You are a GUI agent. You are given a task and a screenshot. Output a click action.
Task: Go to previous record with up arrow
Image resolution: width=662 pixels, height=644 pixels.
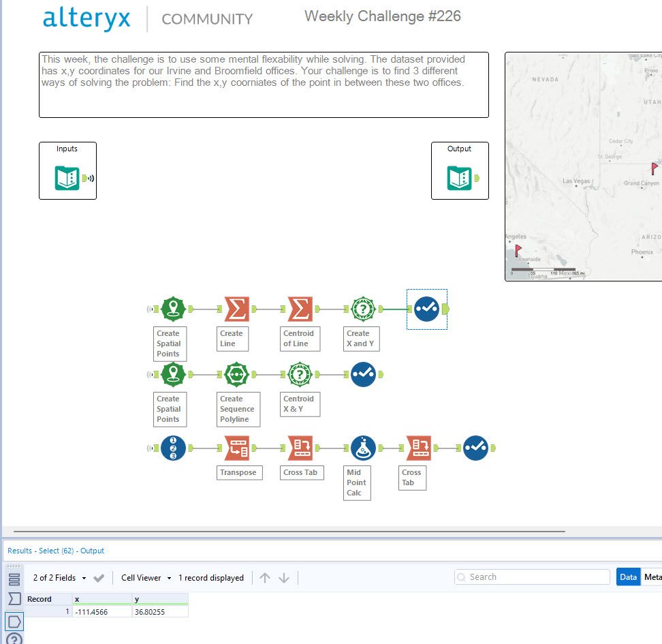coord(265,578)
